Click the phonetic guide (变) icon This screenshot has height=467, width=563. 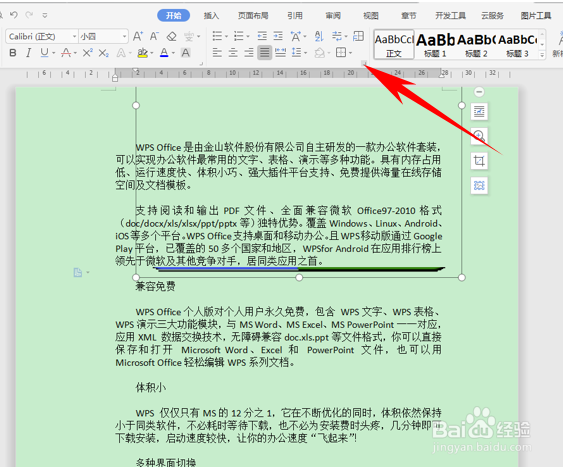coord(189,36)
